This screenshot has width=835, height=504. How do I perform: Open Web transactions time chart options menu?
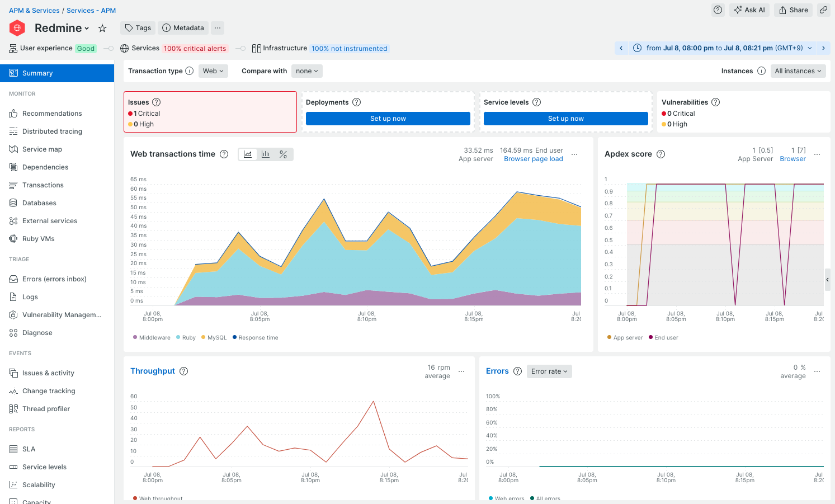(x=574, y=154)
